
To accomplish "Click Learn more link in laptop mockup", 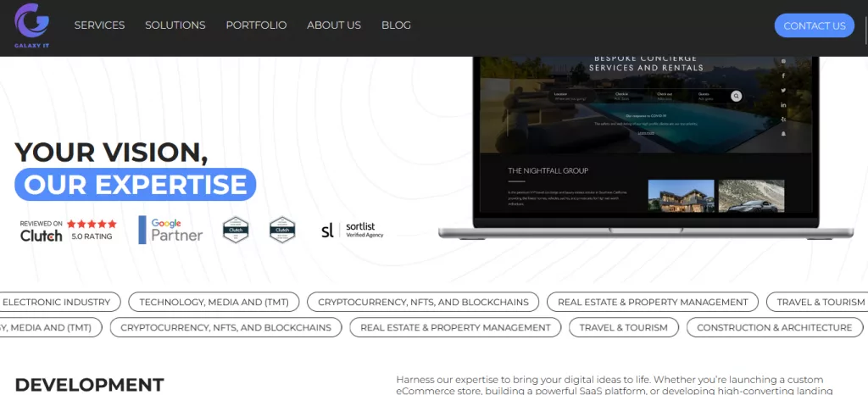I will [x=646, y=133].
